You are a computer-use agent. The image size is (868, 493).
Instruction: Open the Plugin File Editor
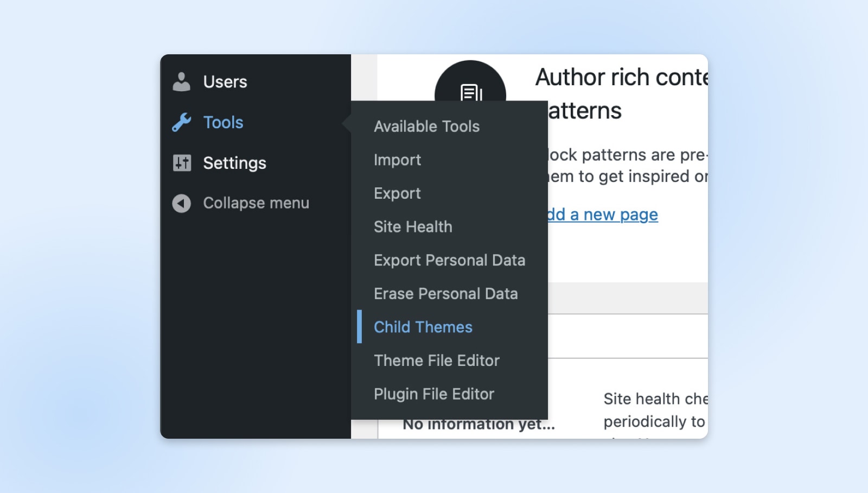433,394
